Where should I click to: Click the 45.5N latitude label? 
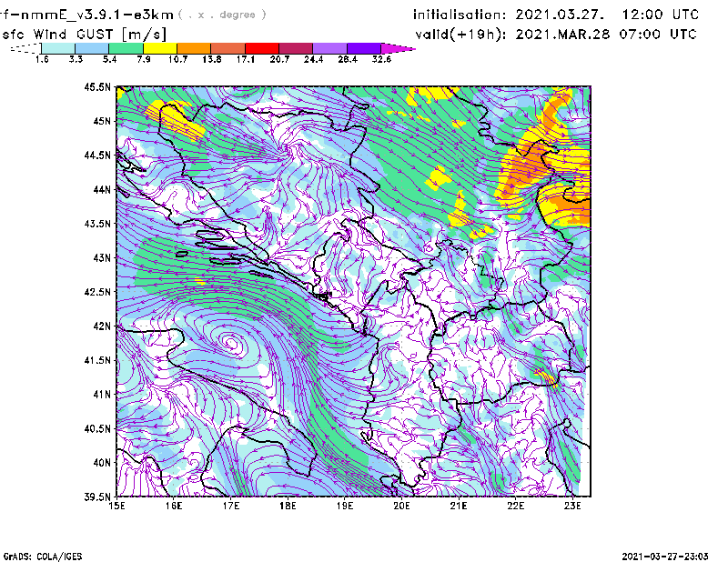97,87
